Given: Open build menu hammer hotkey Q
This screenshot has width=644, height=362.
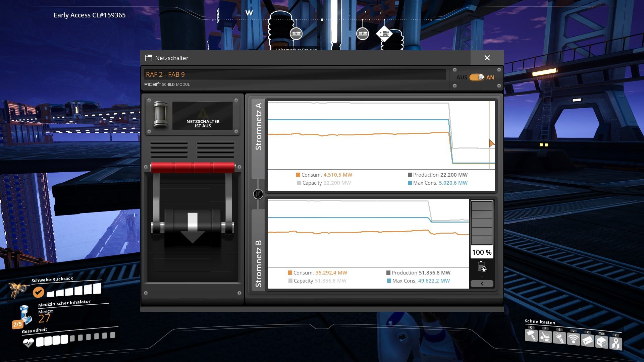Looking at the screenshot, I should pos(531,336).
